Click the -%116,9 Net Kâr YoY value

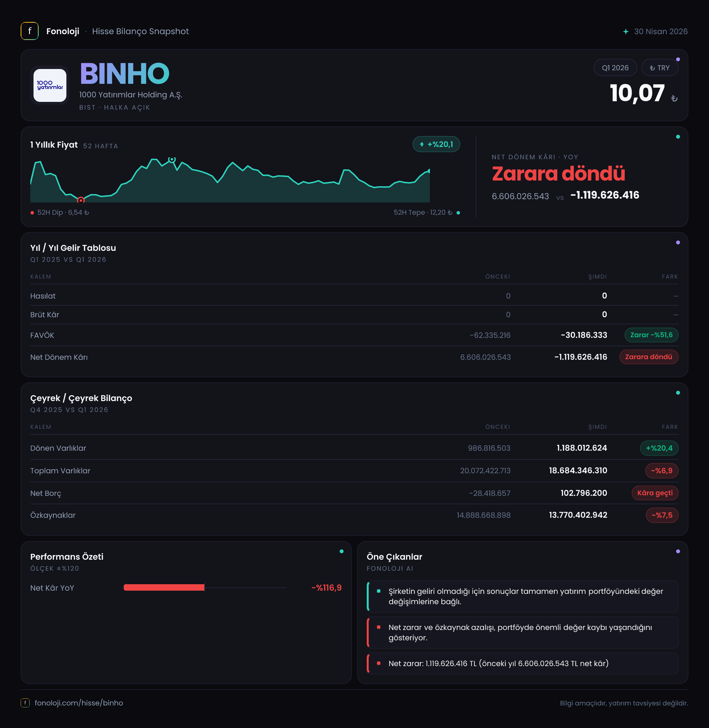coord(326,587)
